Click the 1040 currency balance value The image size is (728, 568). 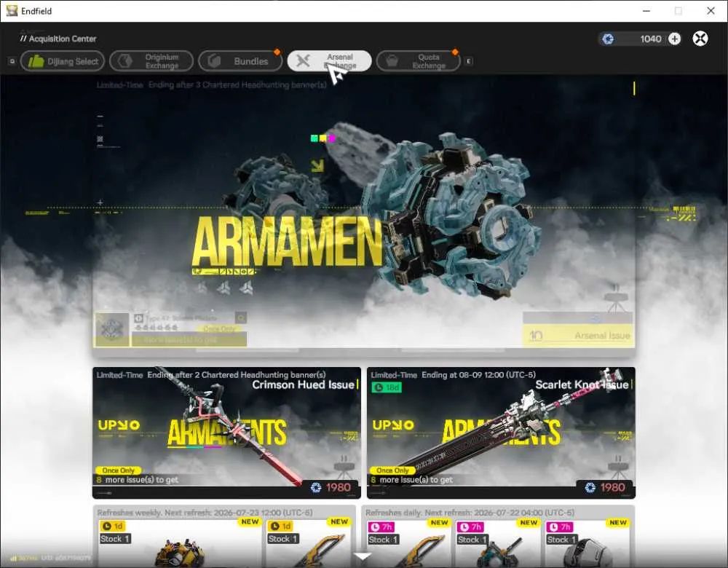coord(650,39)
